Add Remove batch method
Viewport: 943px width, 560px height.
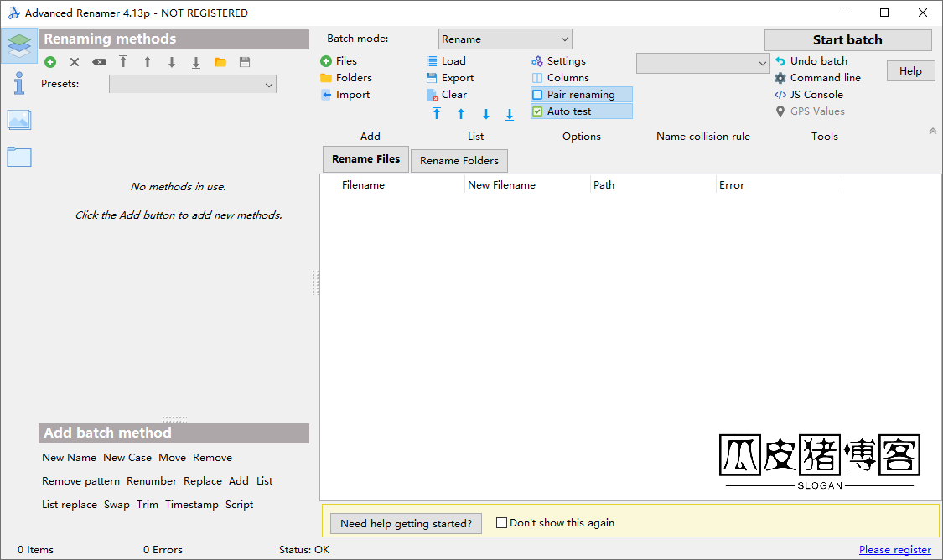pyautogui.click(x=212, y=457)
